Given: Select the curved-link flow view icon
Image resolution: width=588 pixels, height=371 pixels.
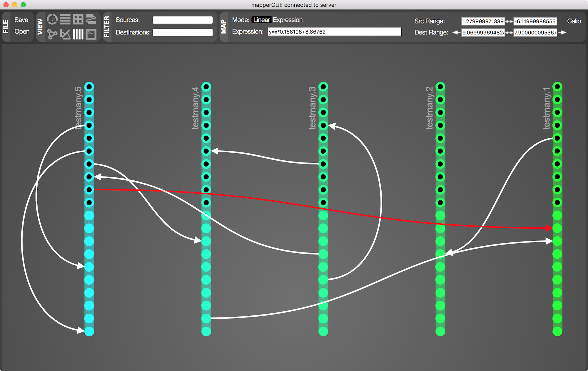Looking at the screenshot, I should click(x=91, y=19).
